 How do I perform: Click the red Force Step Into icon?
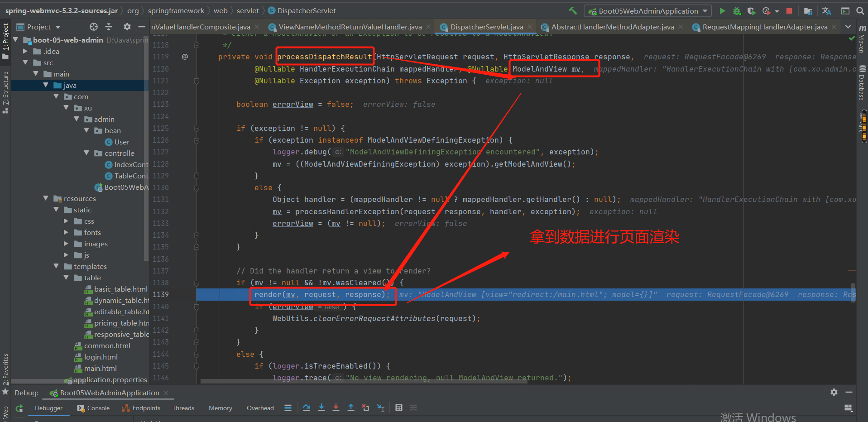336,408
